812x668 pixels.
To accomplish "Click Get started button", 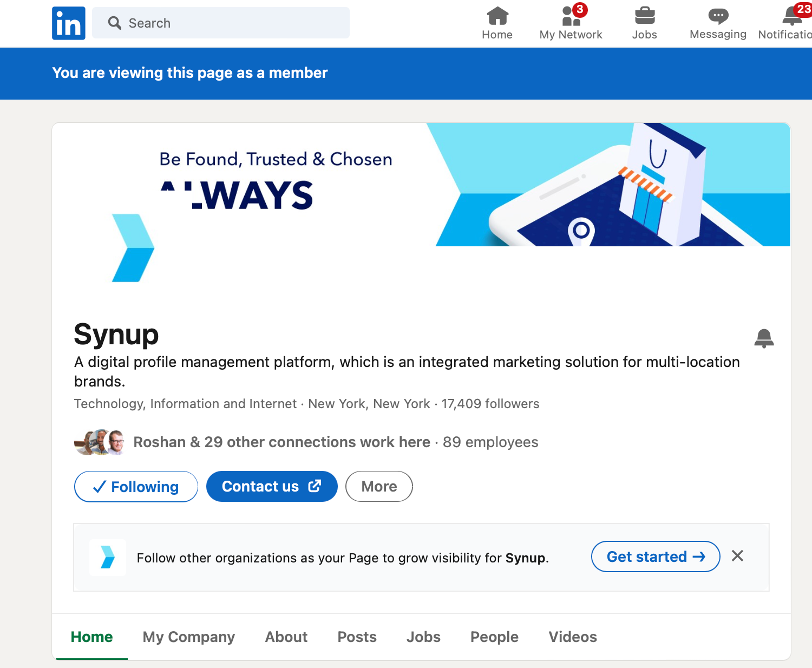I will coord(656,556).
